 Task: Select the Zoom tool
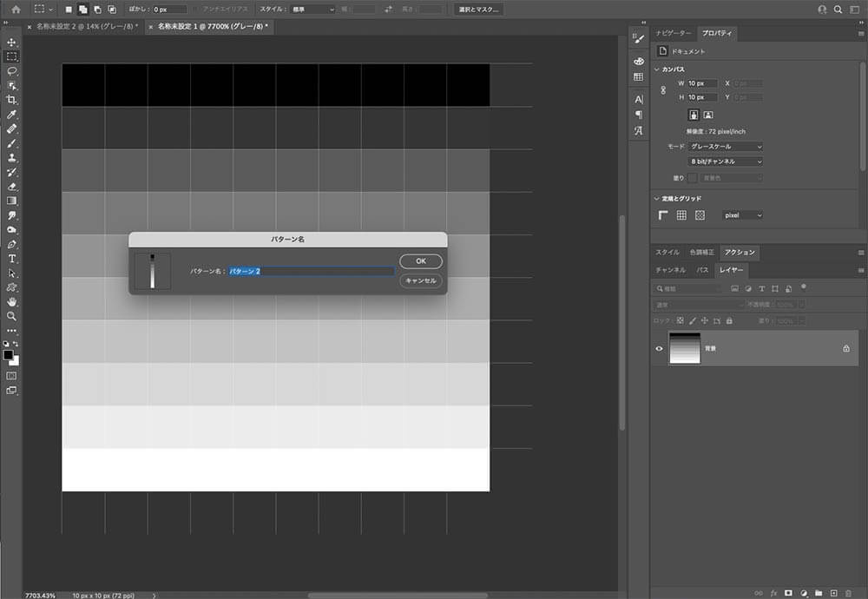(x=11, y=316)
